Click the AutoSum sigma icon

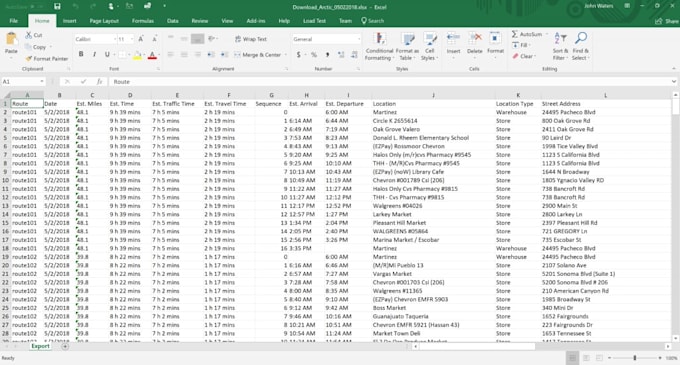point(515,34)
